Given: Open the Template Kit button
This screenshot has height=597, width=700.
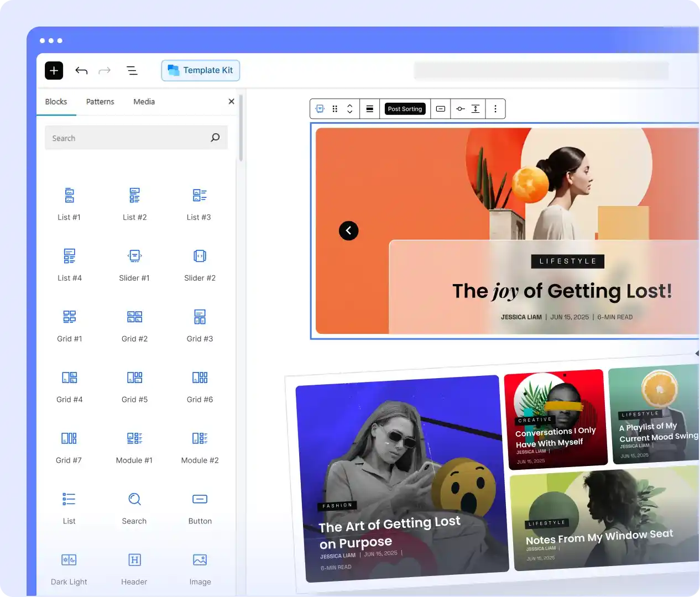Looking at the screenshot, I should tap(201, 71).
